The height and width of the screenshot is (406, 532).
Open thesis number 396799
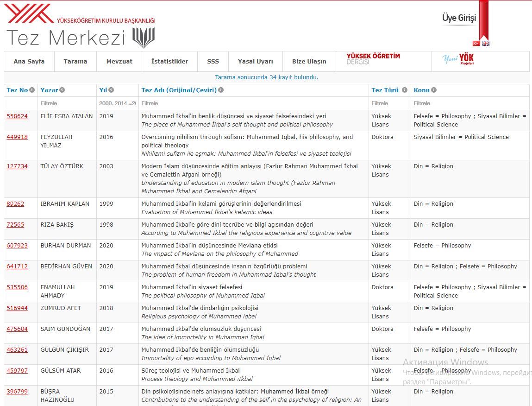tap(17, 392)
